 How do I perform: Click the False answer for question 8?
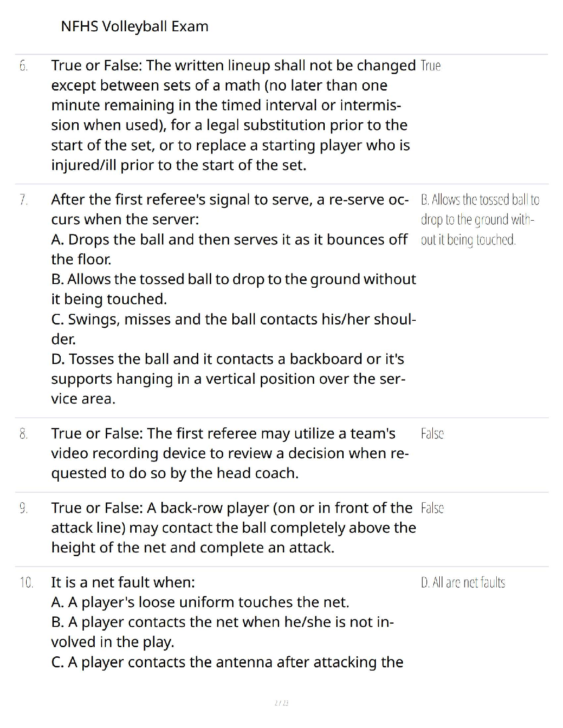pyautogui.click(x=432, y=434)
